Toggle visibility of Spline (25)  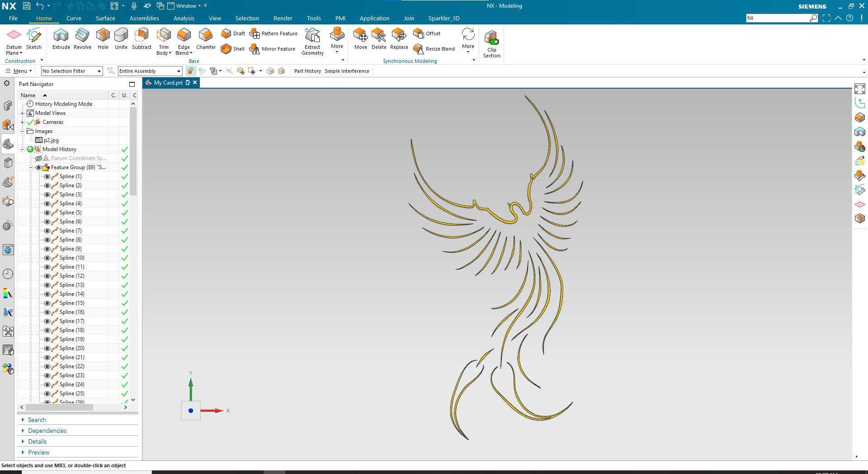tap(47, 393)
